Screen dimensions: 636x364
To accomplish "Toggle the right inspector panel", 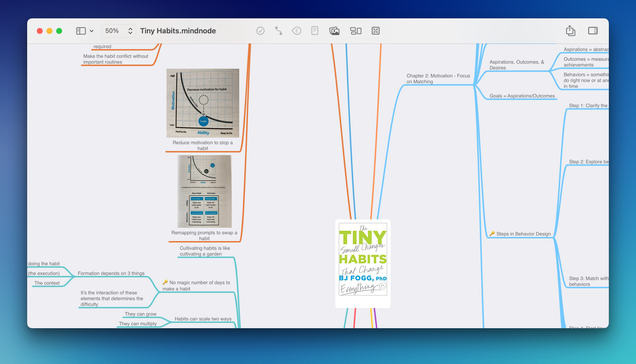I will point(593,31).
